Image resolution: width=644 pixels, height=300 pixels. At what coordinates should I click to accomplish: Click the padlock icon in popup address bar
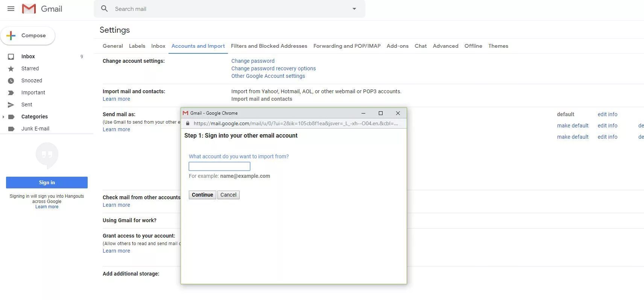tap(188, 123)
